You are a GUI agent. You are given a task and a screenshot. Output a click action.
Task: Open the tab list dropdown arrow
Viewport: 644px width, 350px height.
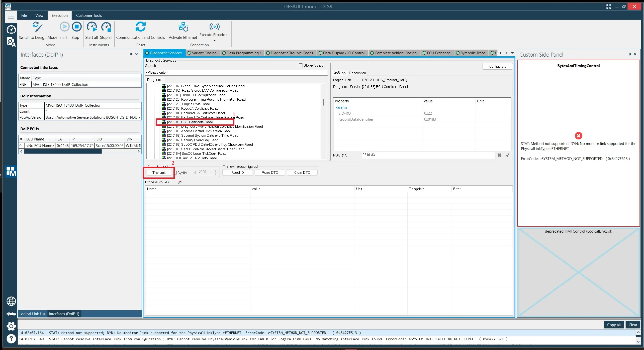512,53
